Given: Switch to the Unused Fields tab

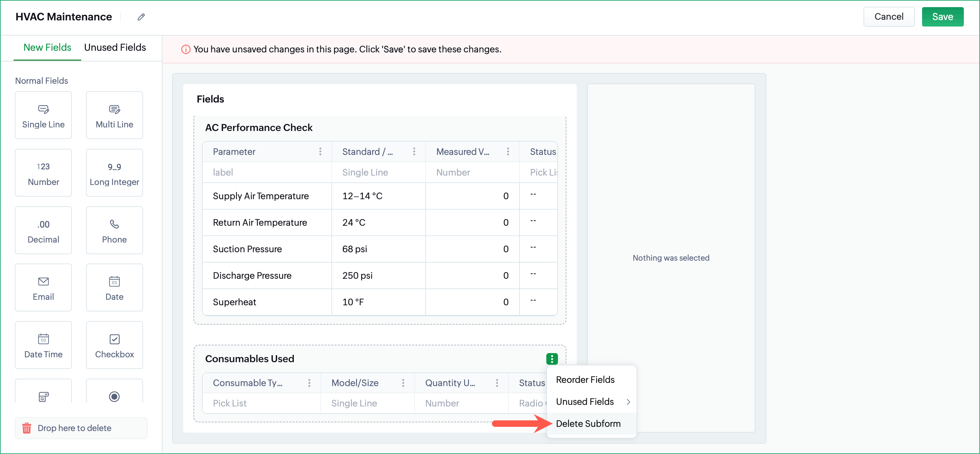Looking at the screenshot, I should pos(115,48).
